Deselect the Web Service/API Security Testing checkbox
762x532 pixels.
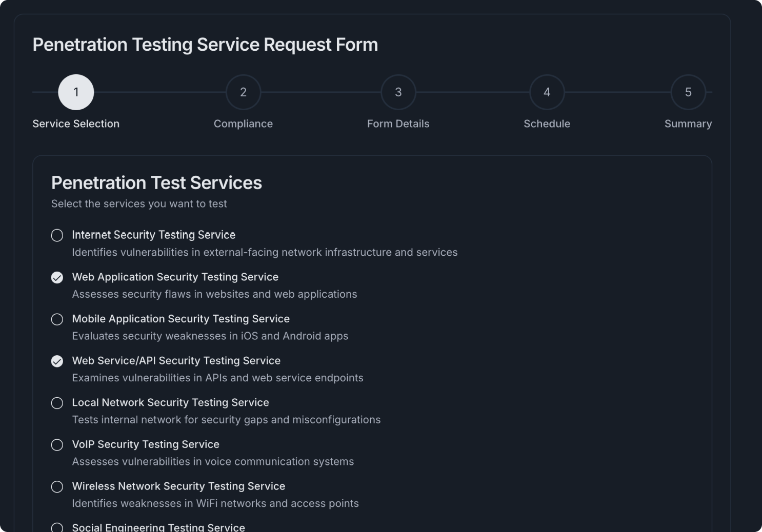57,361
